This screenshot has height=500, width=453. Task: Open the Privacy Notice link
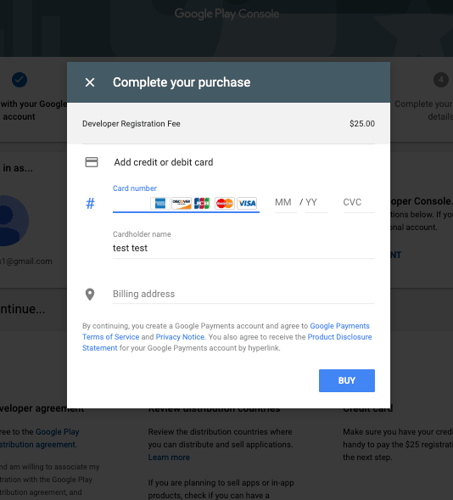[180, 337]
